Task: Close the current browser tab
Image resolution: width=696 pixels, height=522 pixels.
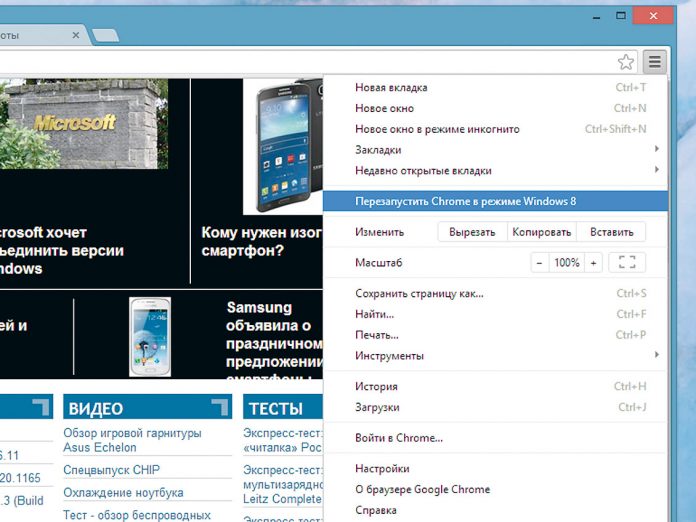Action: 76,35
